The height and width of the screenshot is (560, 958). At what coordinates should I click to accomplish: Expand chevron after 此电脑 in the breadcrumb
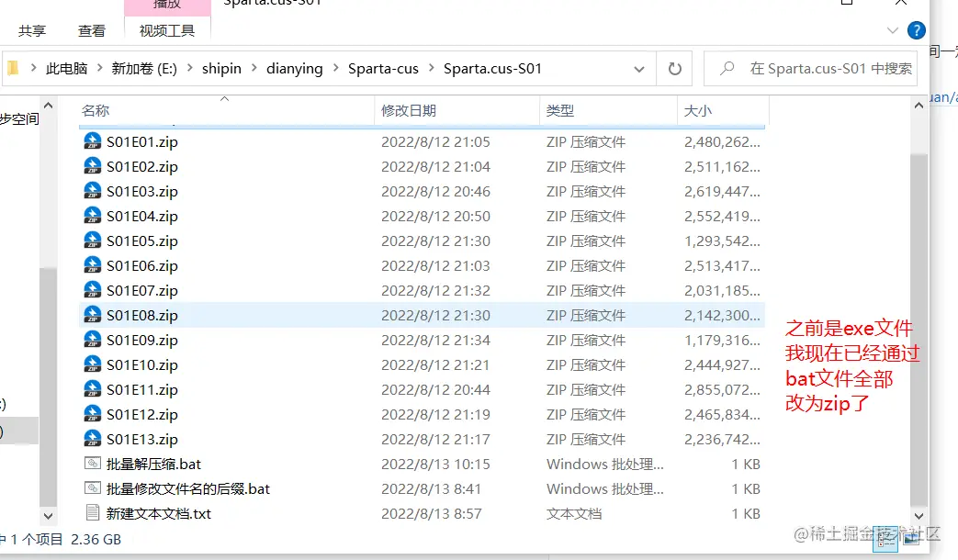coord(99,69)
